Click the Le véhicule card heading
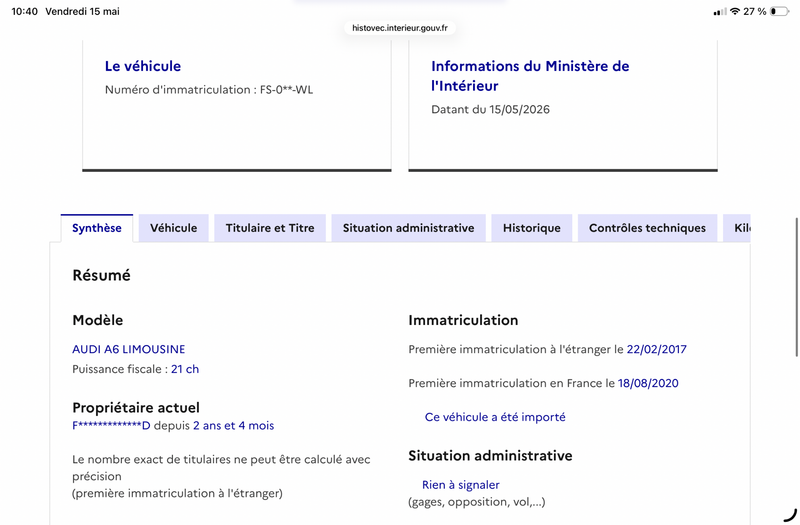Viewport: 800px width, 525px height. (x=143, y=66)
